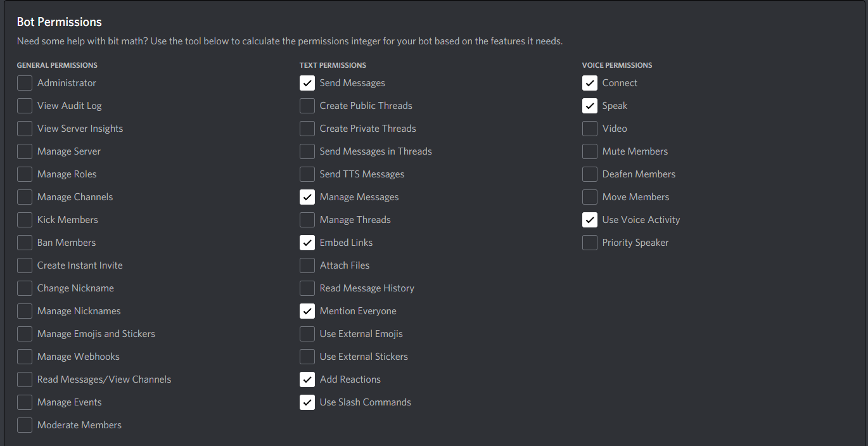Viewport: 868px width, 446px height.
Task: Enable the Attach Files permission
Action: [307, 265]
